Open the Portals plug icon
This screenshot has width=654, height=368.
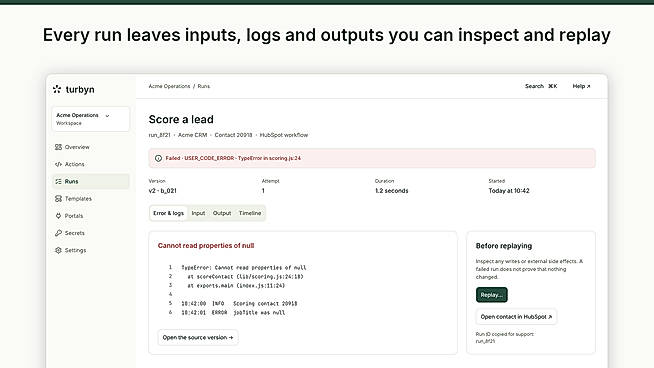pos(58,216)
